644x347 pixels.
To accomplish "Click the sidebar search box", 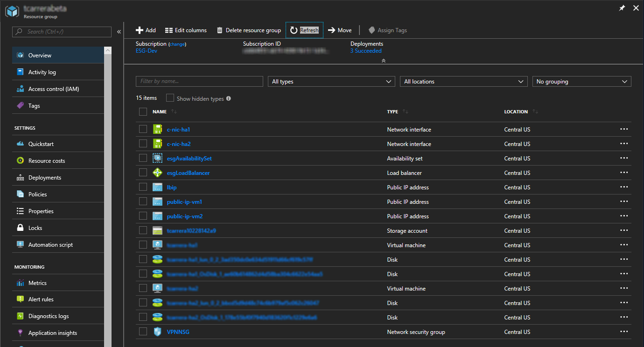I will [x=62, y=32].
